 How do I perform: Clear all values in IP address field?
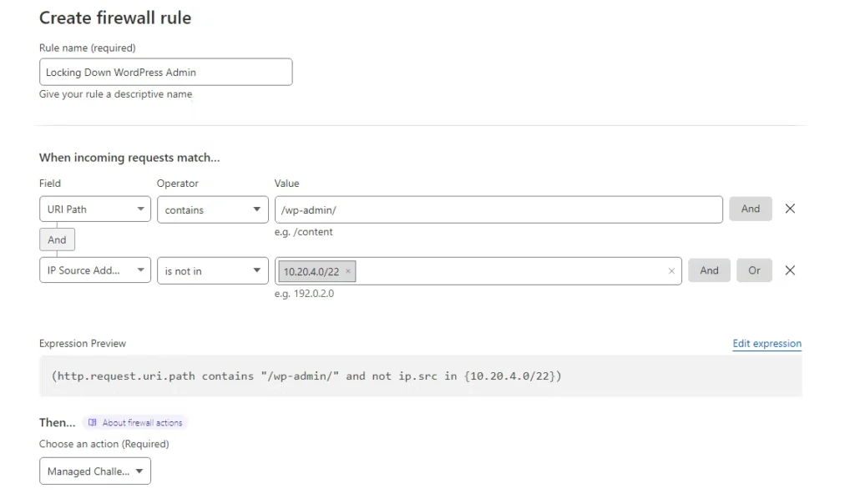coord(671,271)
